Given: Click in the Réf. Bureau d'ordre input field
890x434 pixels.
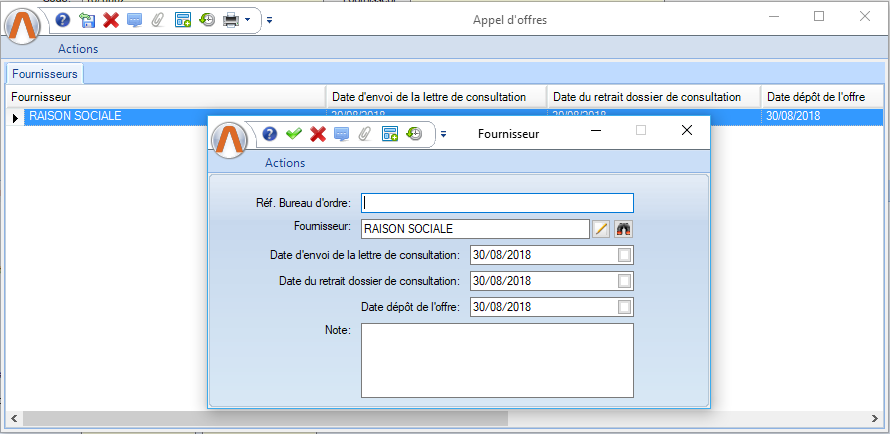Looking at the screenshot, I should tap(497, 203).
